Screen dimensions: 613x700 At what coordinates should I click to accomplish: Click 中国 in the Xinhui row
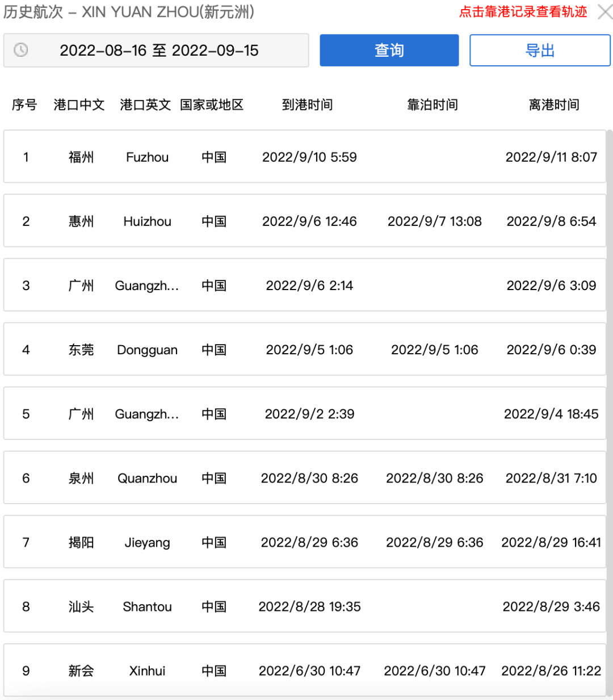(214, 670)
